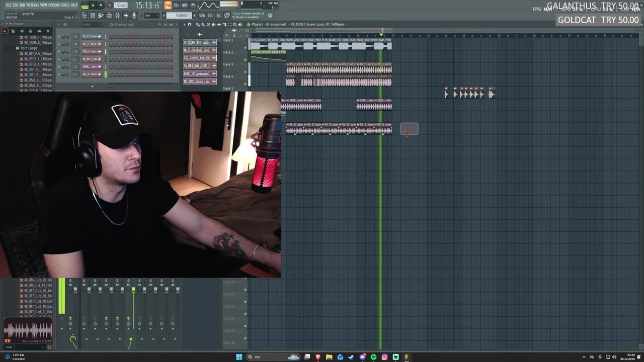Click the Shift on-screen modifier button
Viewport: 644px width, 362px height.
coord(202,16)
